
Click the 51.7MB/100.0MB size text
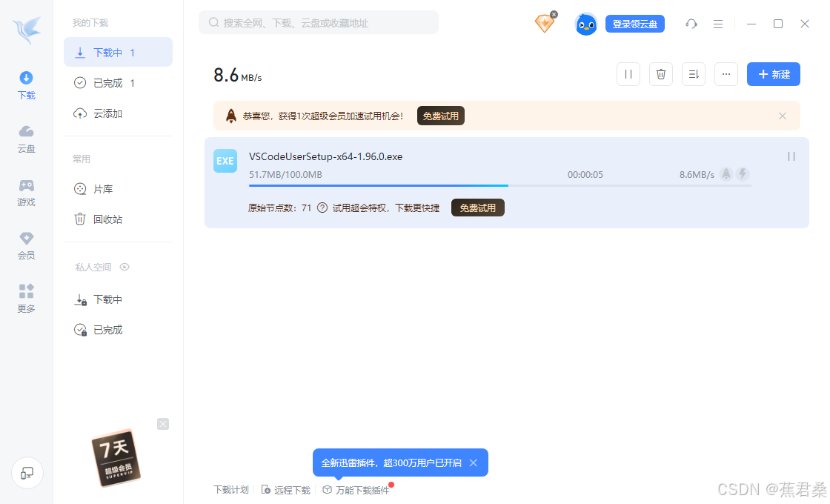coord(285,175)
